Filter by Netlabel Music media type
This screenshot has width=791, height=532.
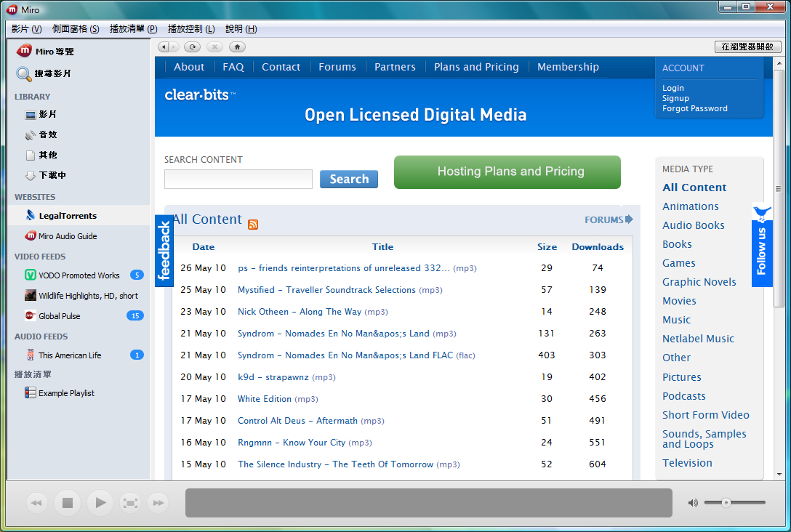click(x=698, y=339)
